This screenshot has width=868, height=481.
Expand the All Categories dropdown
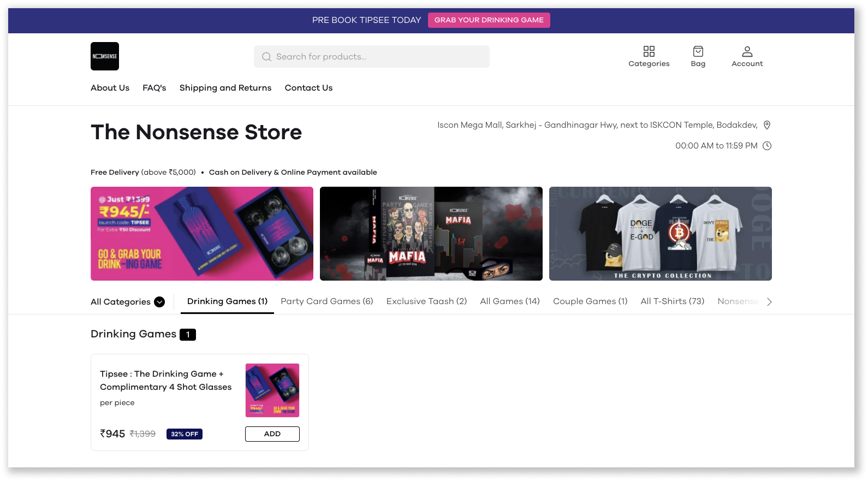coord(128,302)
